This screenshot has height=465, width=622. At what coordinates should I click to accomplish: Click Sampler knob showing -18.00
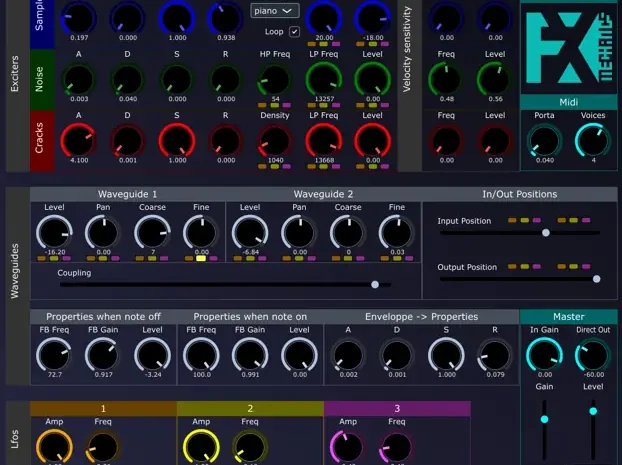372,18
